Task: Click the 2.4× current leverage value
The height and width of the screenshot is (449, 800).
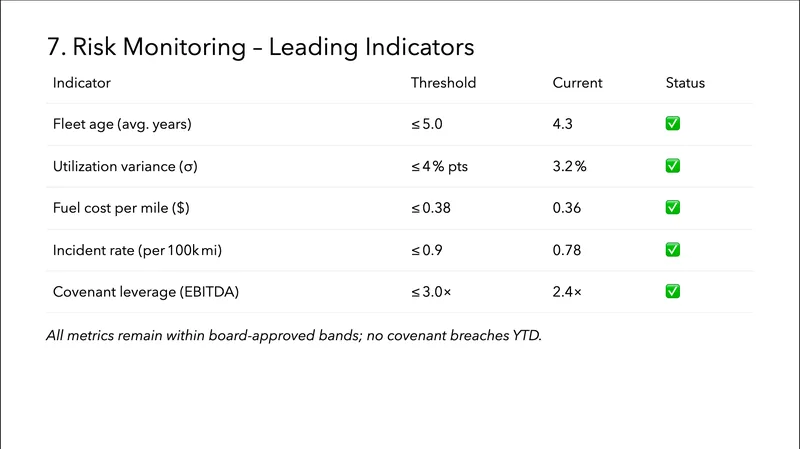Action: [566, 292]
